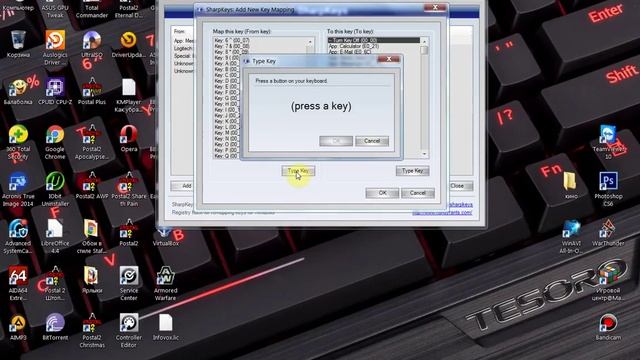Launch Opera browser shortcut
The image size is (640, 360).
tap(129, 135)
